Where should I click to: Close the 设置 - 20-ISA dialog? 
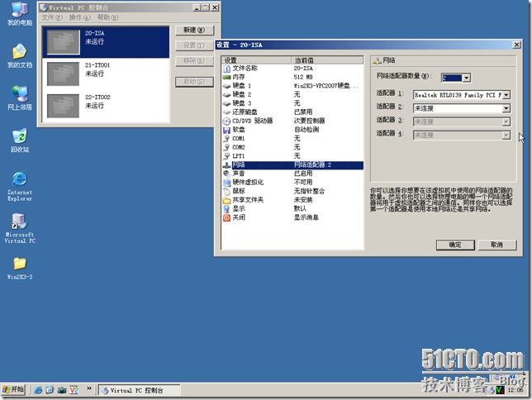tap(516, 45)
